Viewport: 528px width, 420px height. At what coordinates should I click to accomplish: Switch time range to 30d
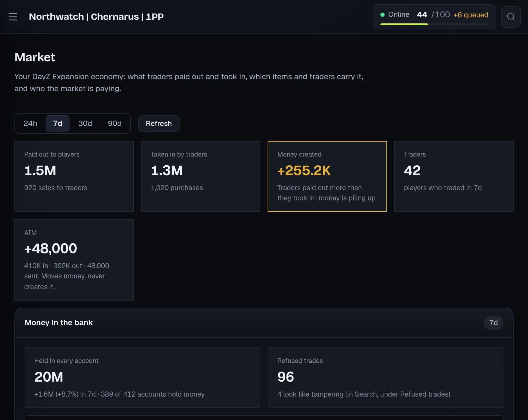(x=85, y=123)
